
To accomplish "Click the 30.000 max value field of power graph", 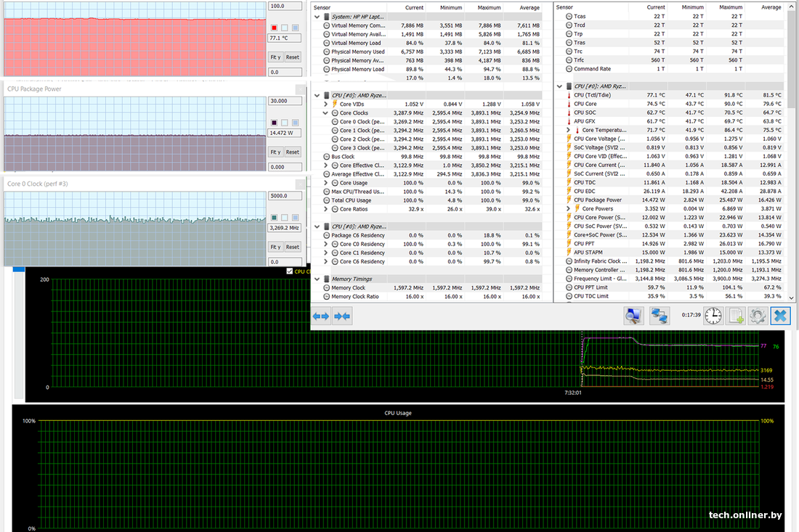I will click(285, 101).
